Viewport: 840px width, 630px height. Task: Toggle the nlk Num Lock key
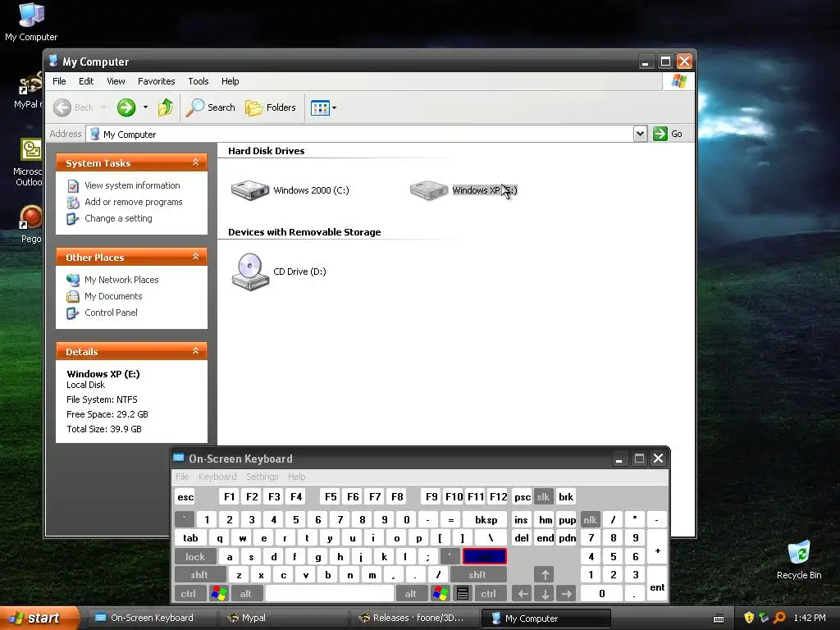[591, 519]
